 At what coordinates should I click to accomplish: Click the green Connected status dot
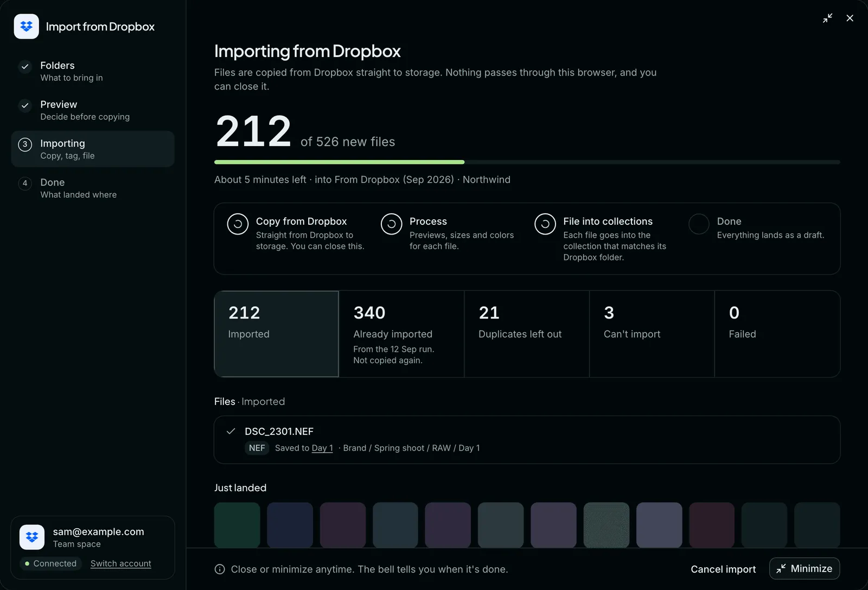[x=27, y=563]
